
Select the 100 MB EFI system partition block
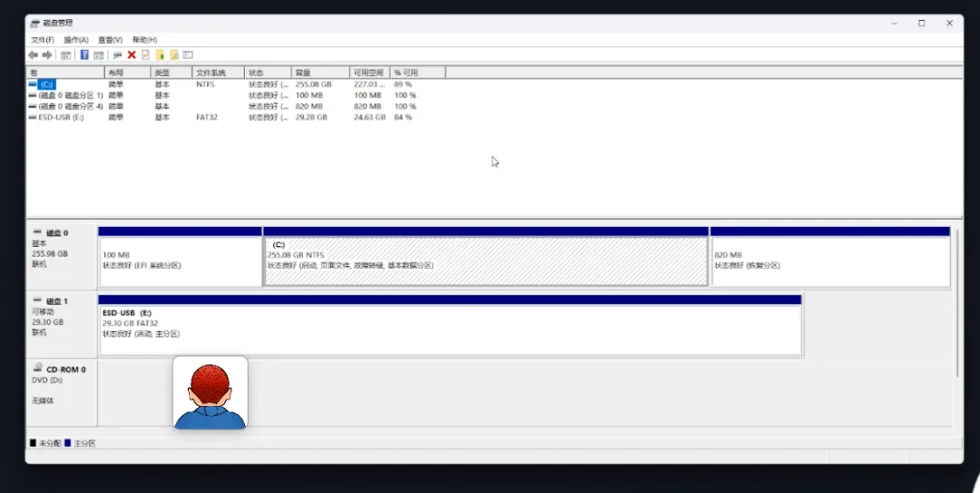(180, 257)
